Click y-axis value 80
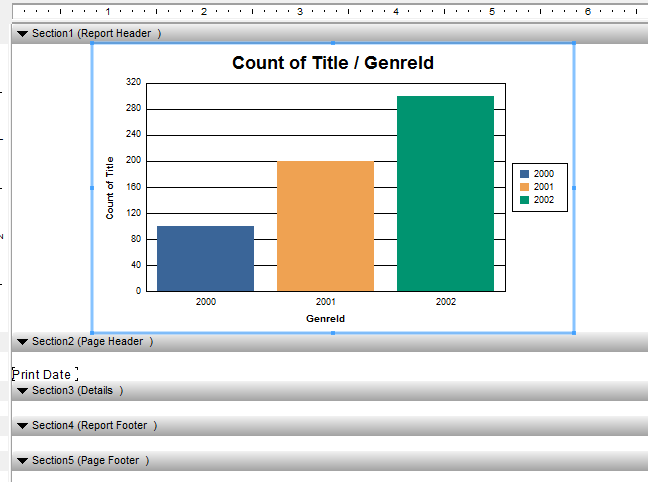 coord(136,239)
